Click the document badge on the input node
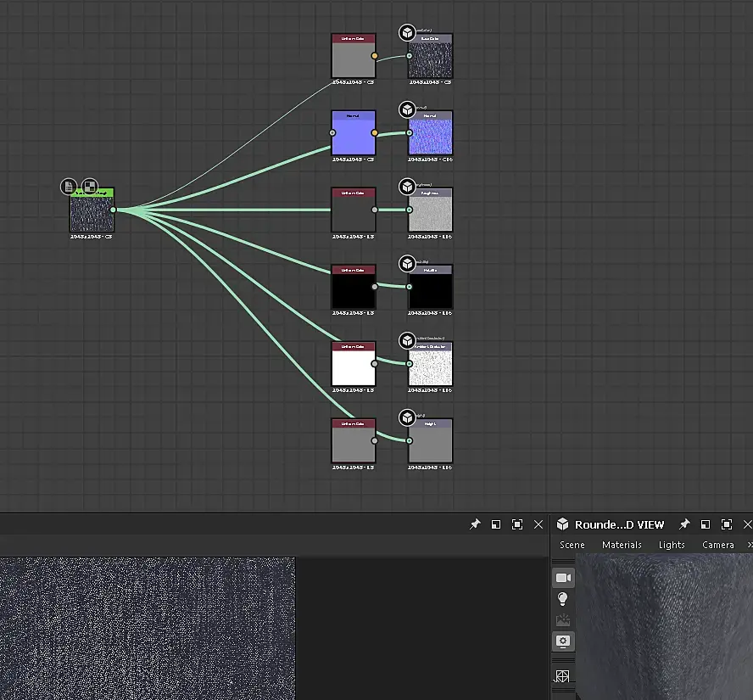Screen dimensions: 753x700 [x=70, y=187]
